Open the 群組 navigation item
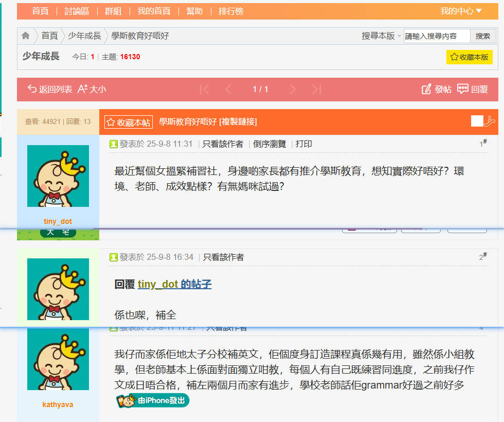This screenshot has height=422, width=504. tap(113, 11)
